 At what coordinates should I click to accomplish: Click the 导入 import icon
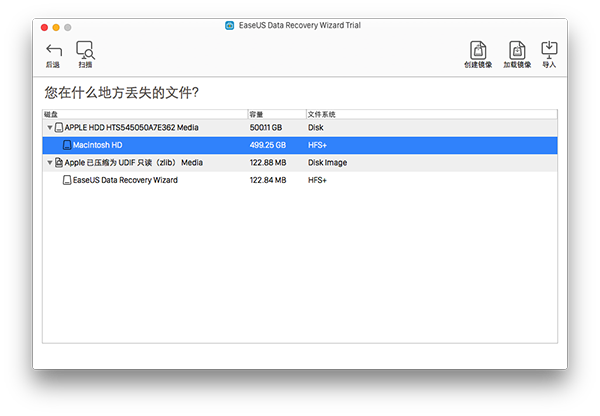[x=549, y=50]
